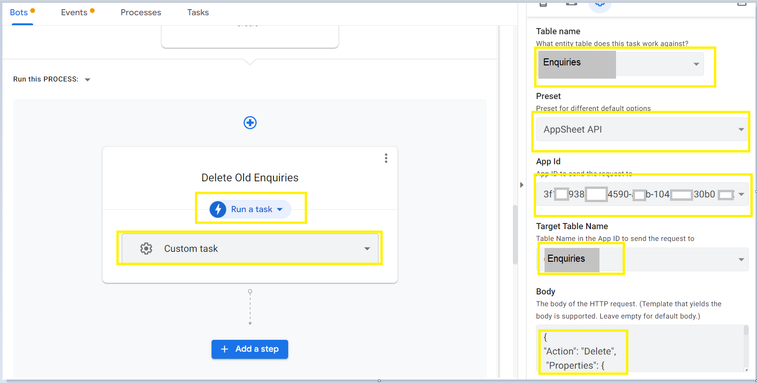Open the App Id dropdown
757x383 pixels.
tap(642, 194)
